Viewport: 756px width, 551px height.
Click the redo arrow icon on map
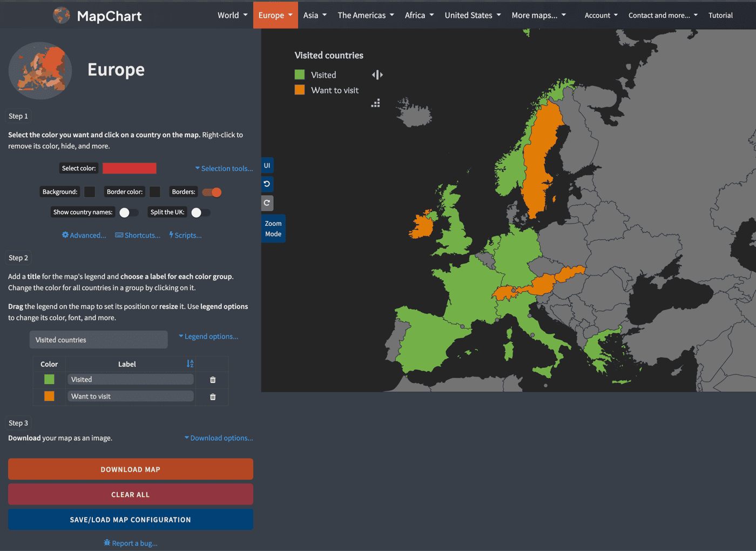[x=267, y=203]
